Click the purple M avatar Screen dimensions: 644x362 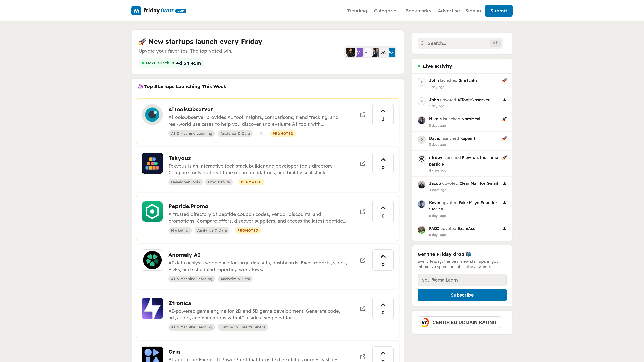359,52
